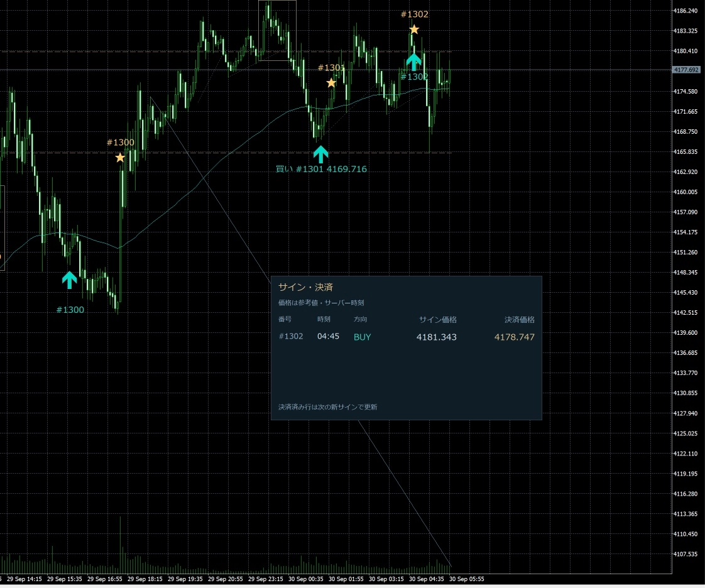Click the cyan buy arrow for signal #1301
The width and height of the screenshot is (705, 588).
pos(320,154)
